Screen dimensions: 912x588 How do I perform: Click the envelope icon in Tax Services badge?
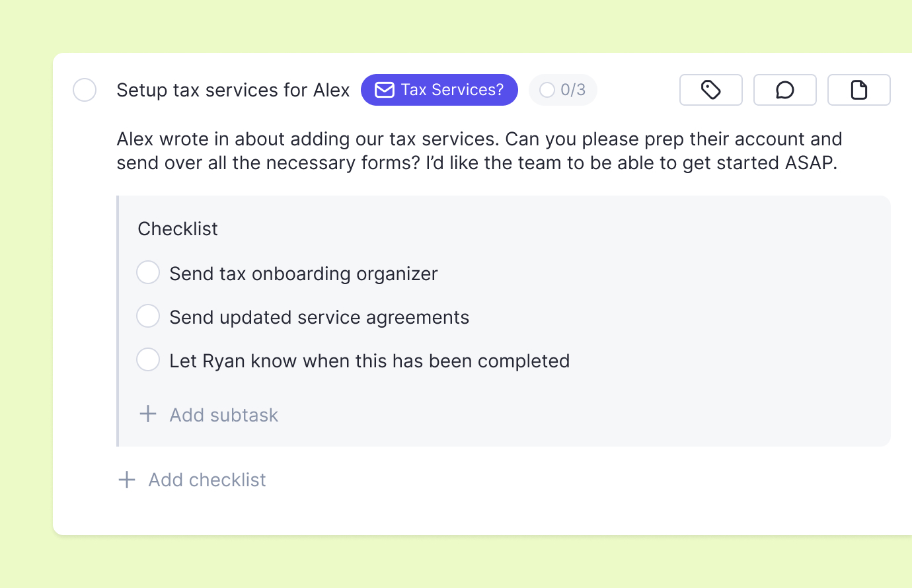[x=385, y=90]
